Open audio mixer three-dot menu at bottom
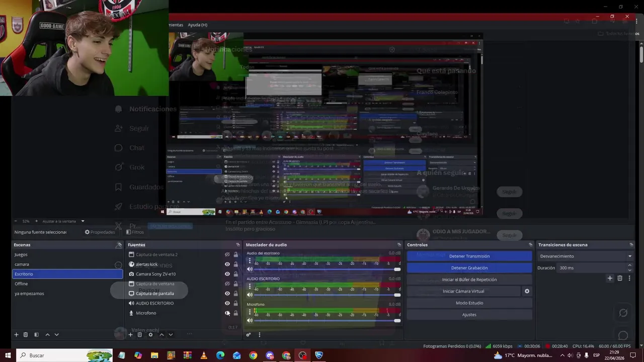 click(x=260, y=335)
